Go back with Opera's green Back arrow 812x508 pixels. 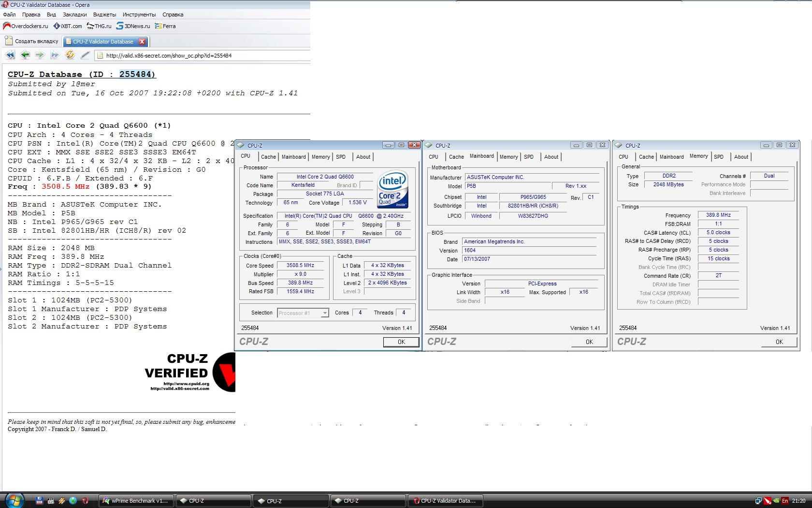pos(25,55)
